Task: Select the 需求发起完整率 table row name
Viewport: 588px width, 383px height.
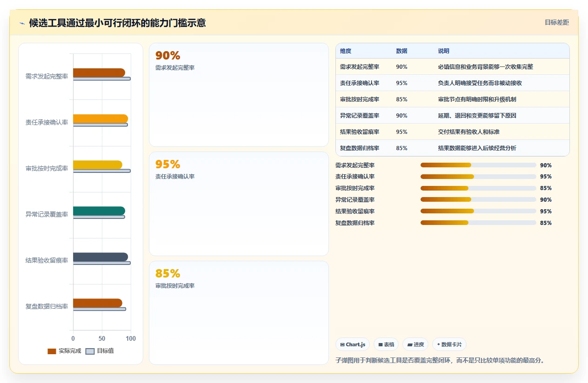Action: [360, 67]
